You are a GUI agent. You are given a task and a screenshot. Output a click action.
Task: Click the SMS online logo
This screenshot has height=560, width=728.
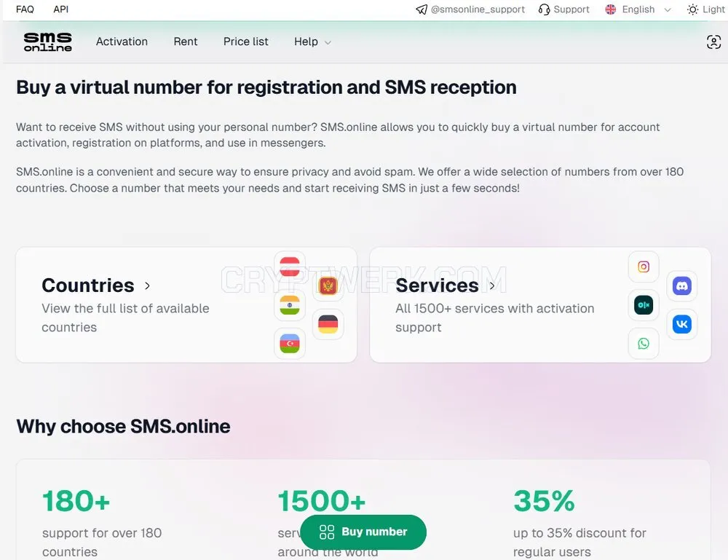click(48, 42)
